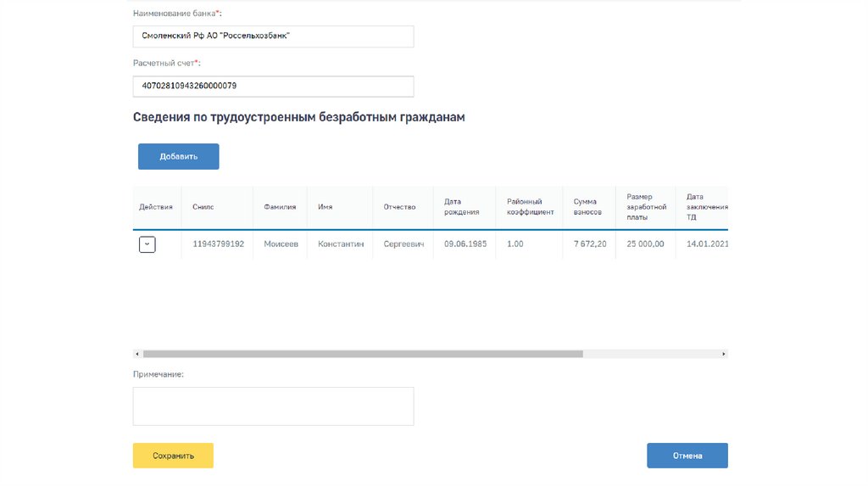Click the scrollbar right arrow
The height and width of the screenshot is (487, 868).
click(723, 354)
